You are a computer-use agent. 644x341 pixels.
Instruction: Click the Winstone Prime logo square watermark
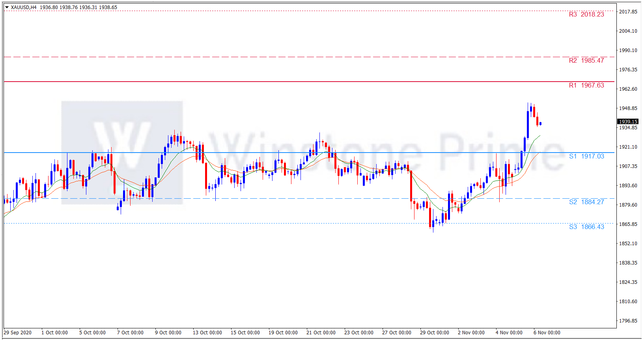[x=122, y=153]
